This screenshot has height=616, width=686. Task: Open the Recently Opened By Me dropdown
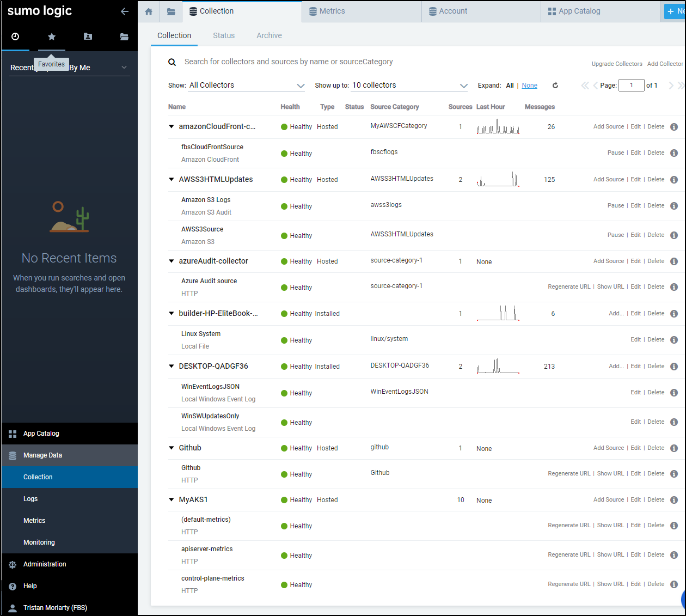pos(70,68)
